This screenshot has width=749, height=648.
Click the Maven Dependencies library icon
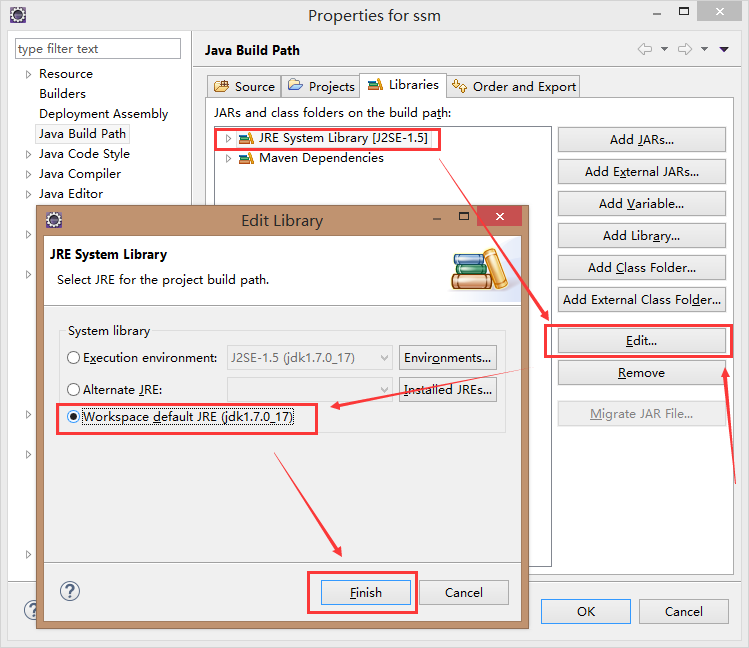click(246, 158)
